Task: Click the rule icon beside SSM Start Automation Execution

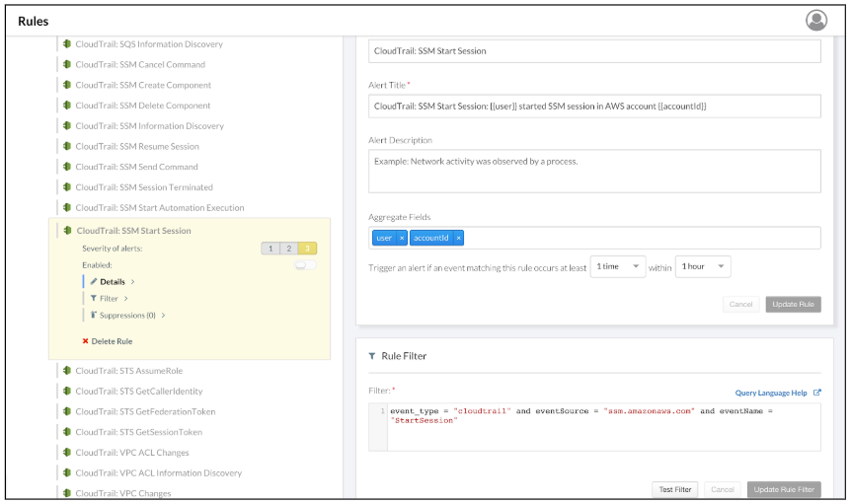Action: [x=67, y=207]
